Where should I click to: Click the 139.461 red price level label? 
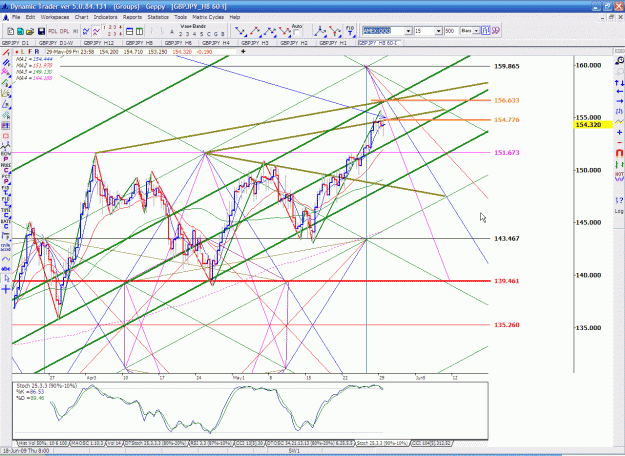[x=507, y=281]
